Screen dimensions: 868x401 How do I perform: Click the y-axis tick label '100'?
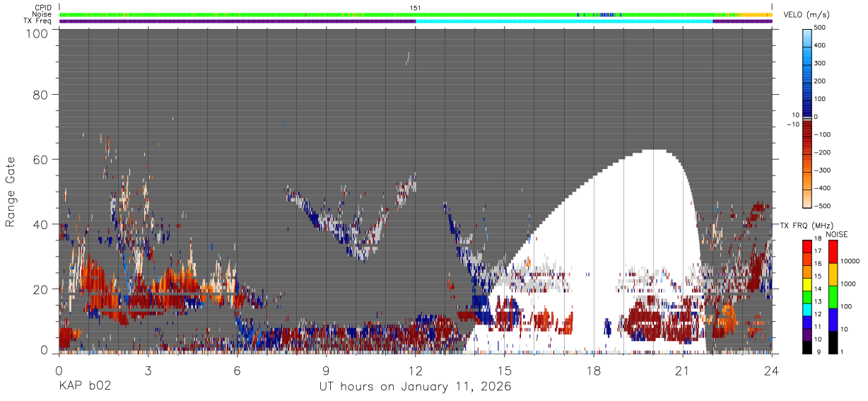37,33
